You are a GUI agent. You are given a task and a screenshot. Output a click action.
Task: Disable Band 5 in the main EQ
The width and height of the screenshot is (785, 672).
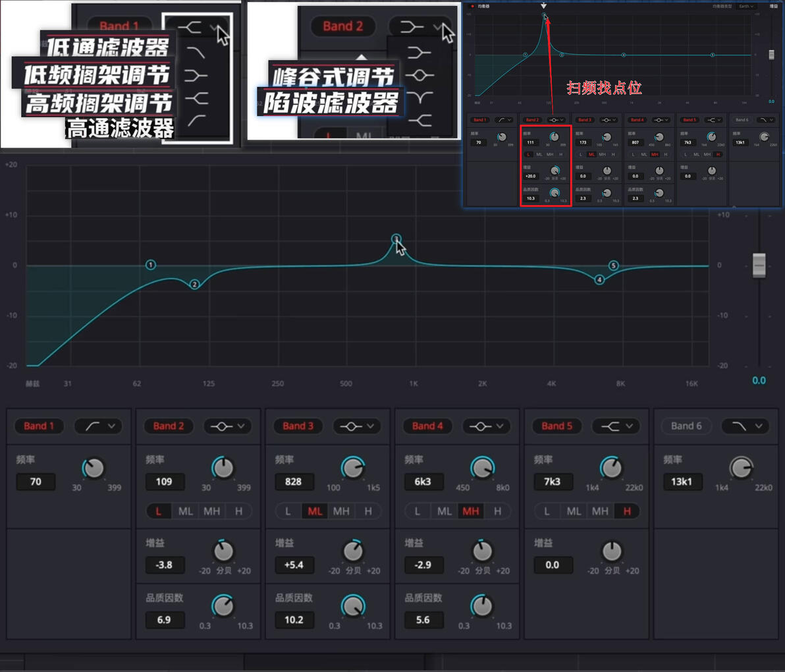click(x=556, y=426)
